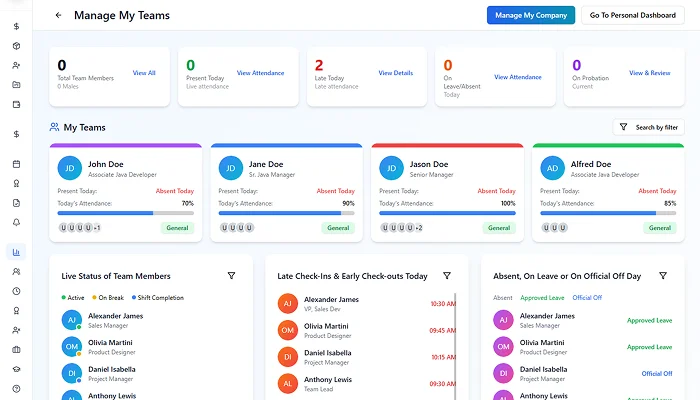700x400 pixels.
Task: Click the help question mark sidebar icon
Action: (16, 388)
